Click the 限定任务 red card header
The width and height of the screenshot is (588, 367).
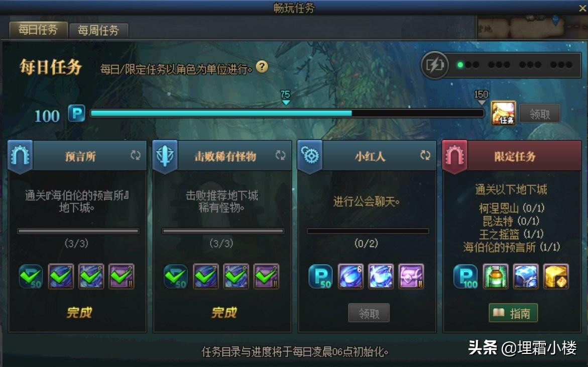pyautogui.click(x=512, y=156)
